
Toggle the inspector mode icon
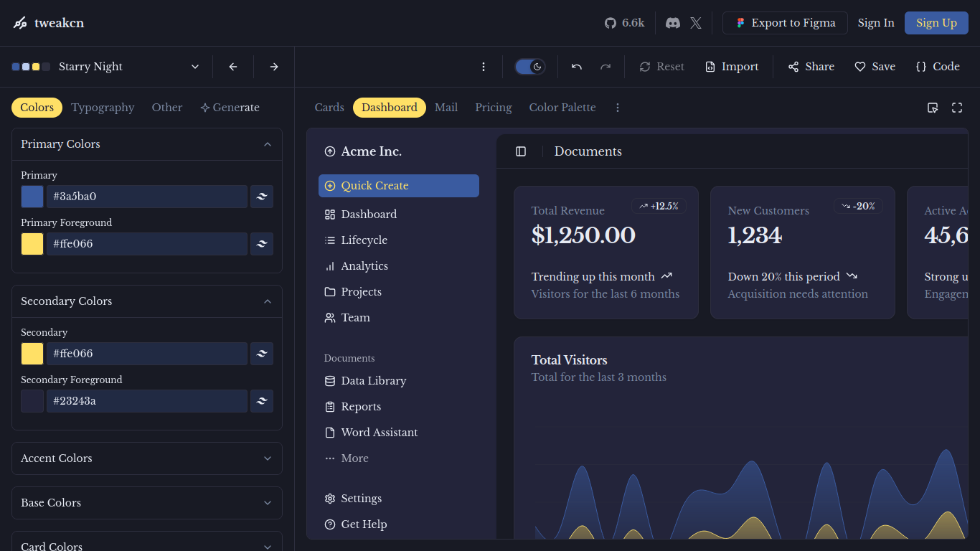[933, 108]
